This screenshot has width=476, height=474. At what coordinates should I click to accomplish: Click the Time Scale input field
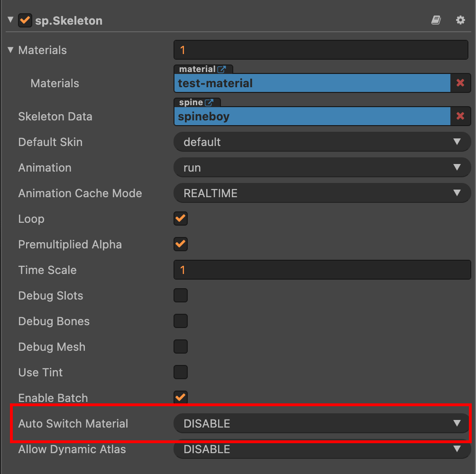322,270
